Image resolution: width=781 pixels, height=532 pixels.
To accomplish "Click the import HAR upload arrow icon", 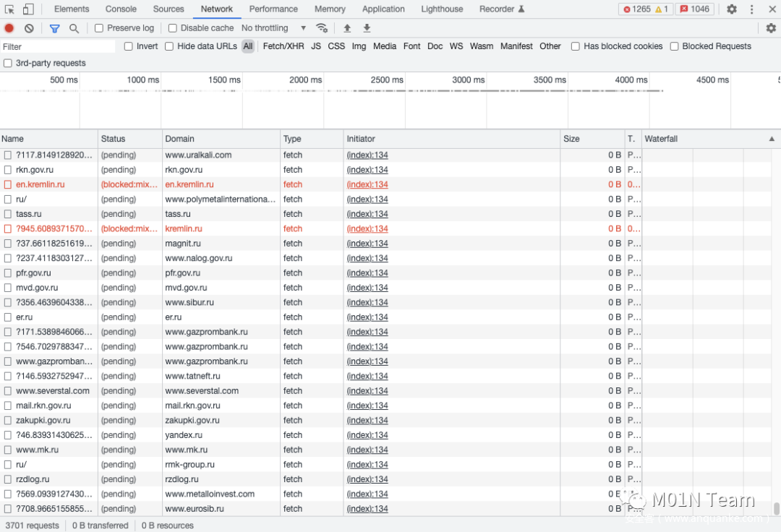I will [347, 28].
